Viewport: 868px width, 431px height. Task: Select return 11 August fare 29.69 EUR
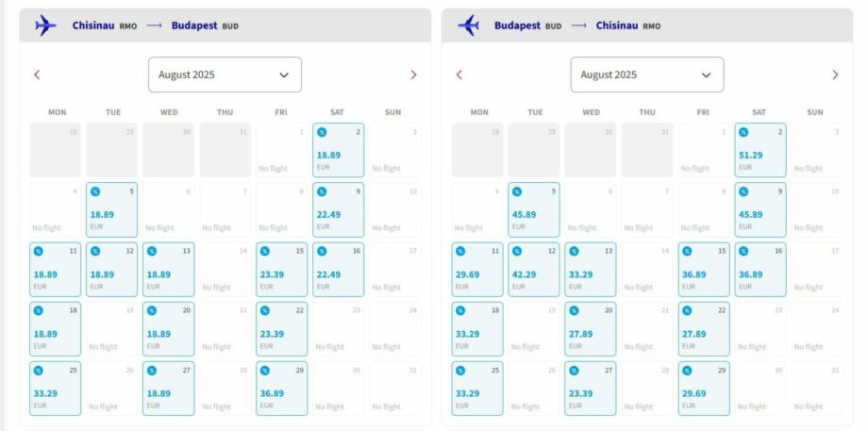pyautogui.click(x=477, y=270)
